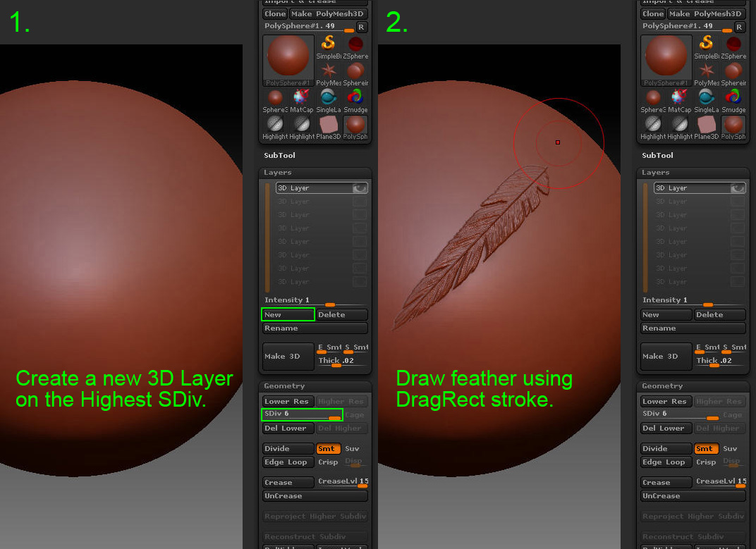Select SimpleBrush tool icon in step 1 panel
Viewport: 756px width, 549px height.
coord(329,47)
